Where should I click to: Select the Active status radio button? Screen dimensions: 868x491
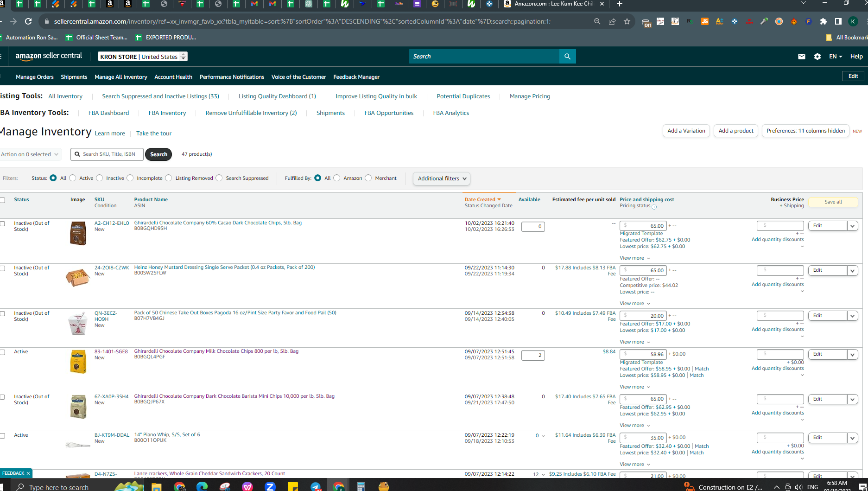73,178
